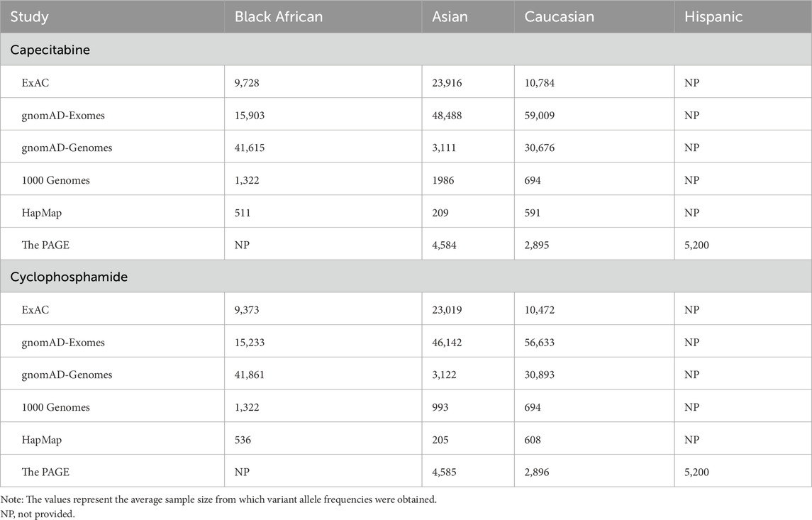812x520 pixels.
Task: Select the 4,584 Asian value
Action: click(x=445, y=245)
